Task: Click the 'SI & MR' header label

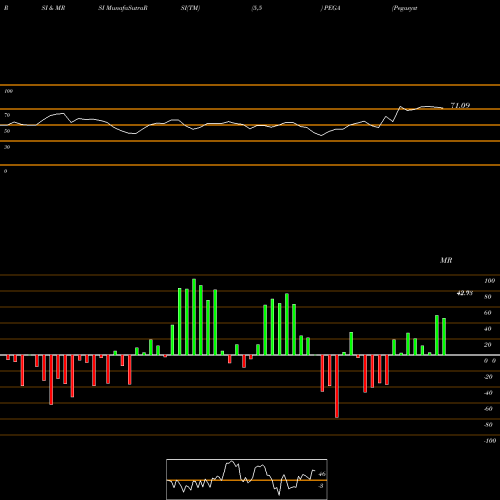Action: pyautogui.click(x=53, y=8)
